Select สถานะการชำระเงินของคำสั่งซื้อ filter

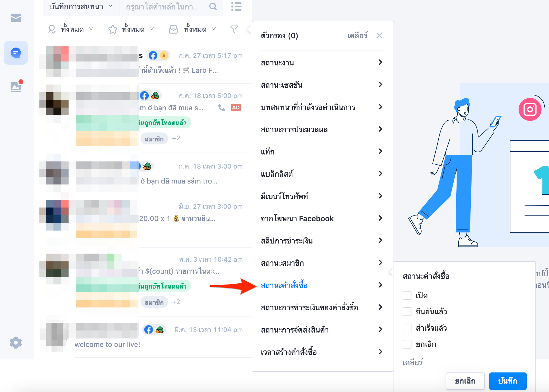point(323,307)
